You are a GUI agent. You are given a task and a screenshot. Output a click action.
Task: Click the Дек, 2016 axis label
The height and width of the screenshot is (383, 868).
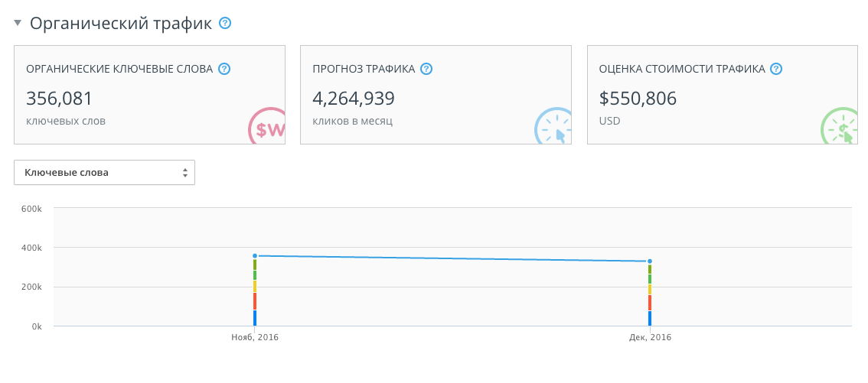pos(650,337)
